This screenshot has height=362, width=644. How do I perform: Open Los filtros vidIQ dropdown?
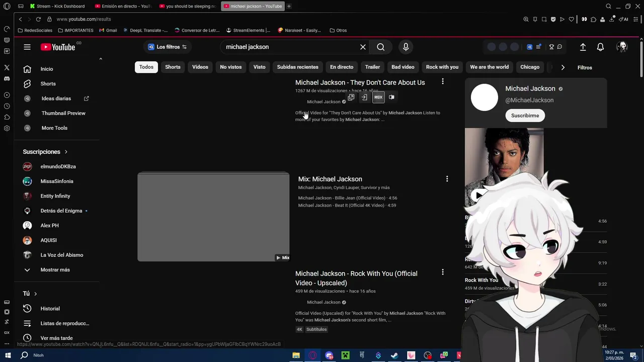click(x=168, y=47)
